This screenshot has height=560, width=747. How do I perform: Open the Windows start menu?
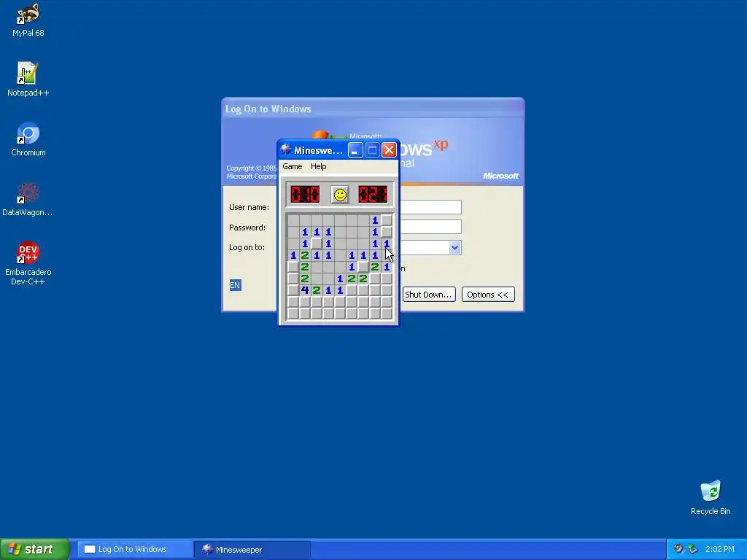coord(35,549)
